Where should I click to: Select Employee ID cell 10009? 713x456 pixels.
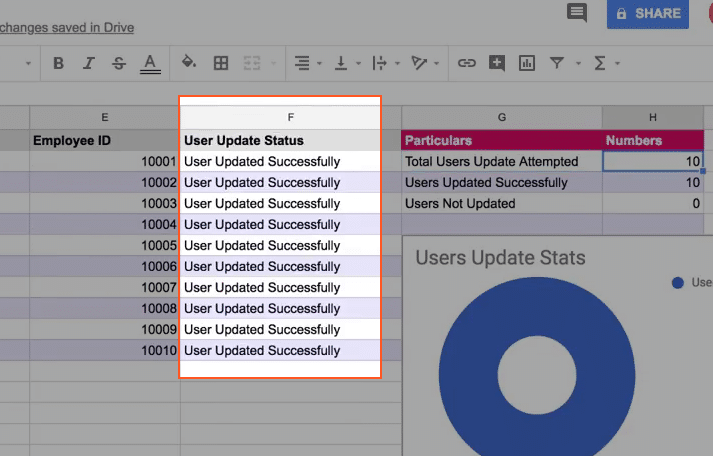click(105, 329)
